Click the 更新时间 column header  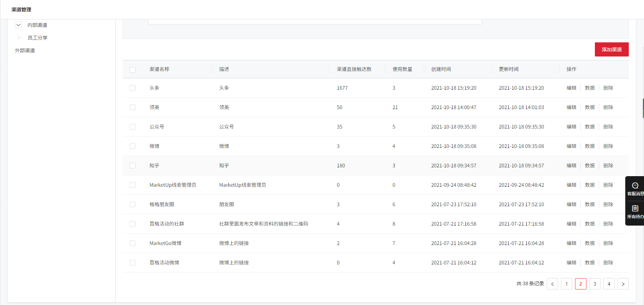coord(509,69)
